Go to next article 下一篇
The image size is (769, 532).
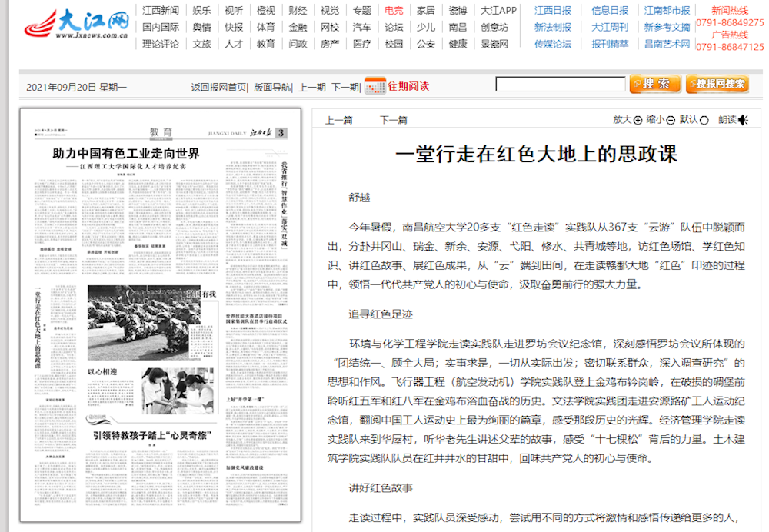coord(393,120)
